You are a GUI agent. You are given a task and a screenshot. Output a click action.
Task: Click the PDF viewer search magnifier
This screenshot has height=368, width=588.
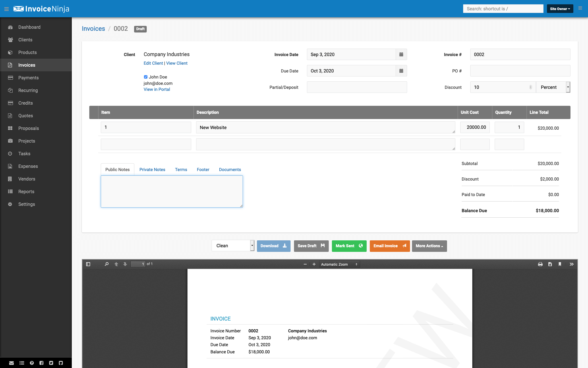107,264
